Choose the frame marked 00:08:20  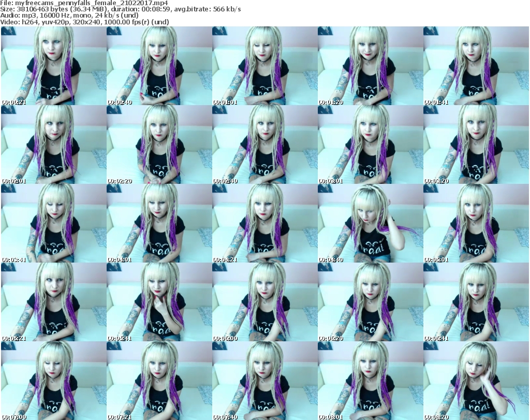(476, 381)
